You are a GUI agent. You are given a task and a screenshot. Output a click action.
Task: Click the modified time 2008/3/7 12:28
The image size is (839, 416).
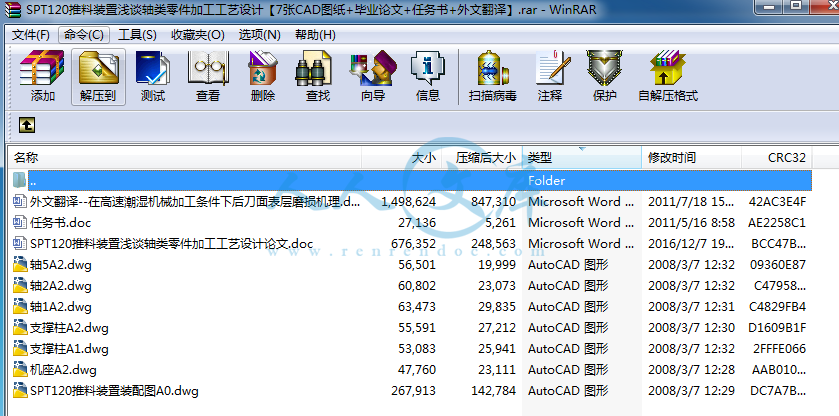pyautogui.click(x=691, y=370)
